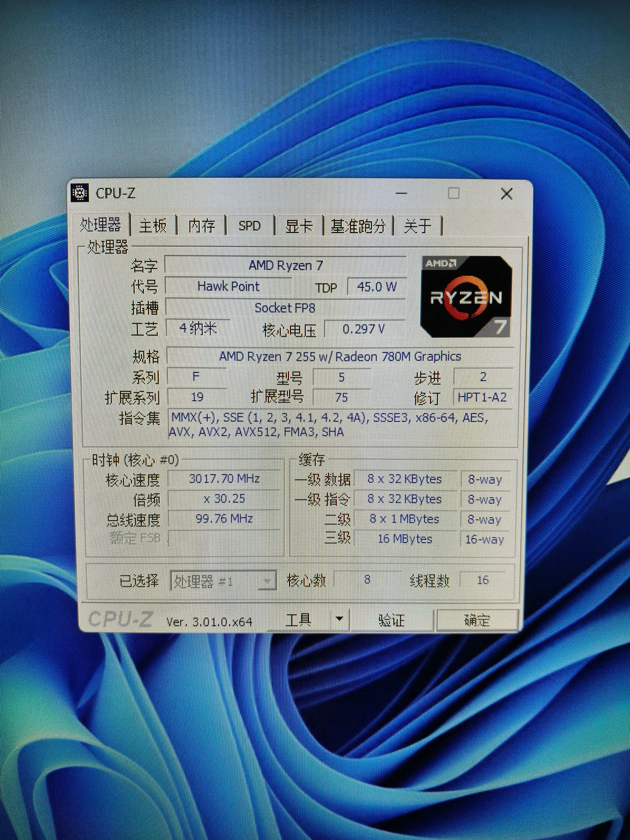Click the 工具 button
This screenshot has width=630, height=840.
pyautogui.click(x=299, y=621)
